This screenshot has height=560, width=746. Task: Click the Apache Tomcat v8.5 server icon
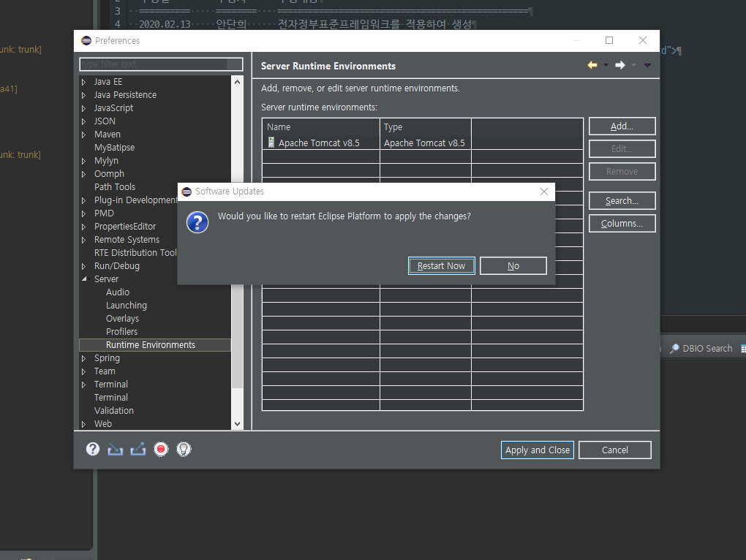tap(271, 143)
